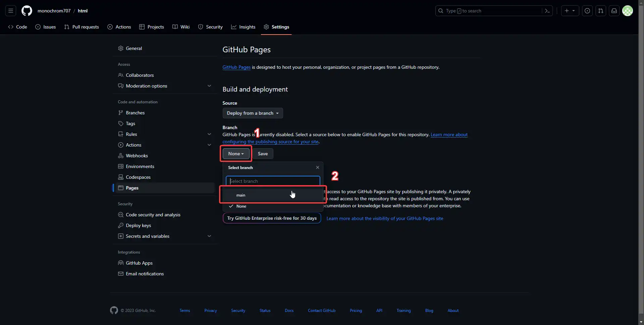
Task: Open Codespaces in the sidebar
Action: [x=164, y=177]
